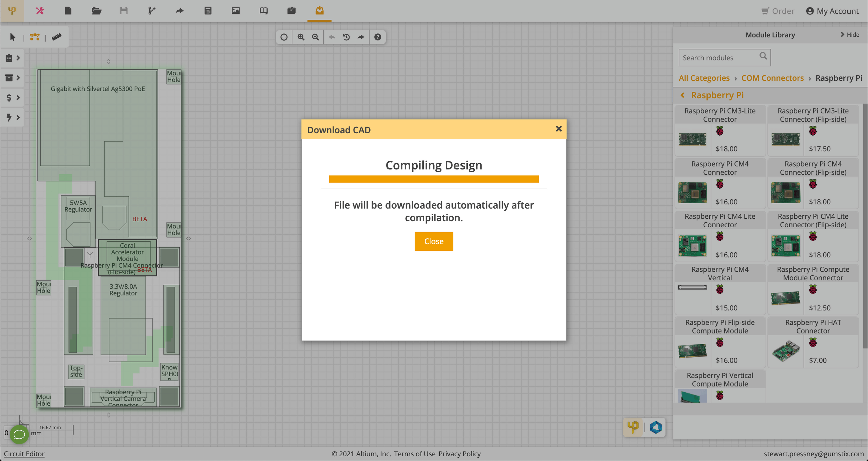Hide the Module Library panel

click(850, 35)
